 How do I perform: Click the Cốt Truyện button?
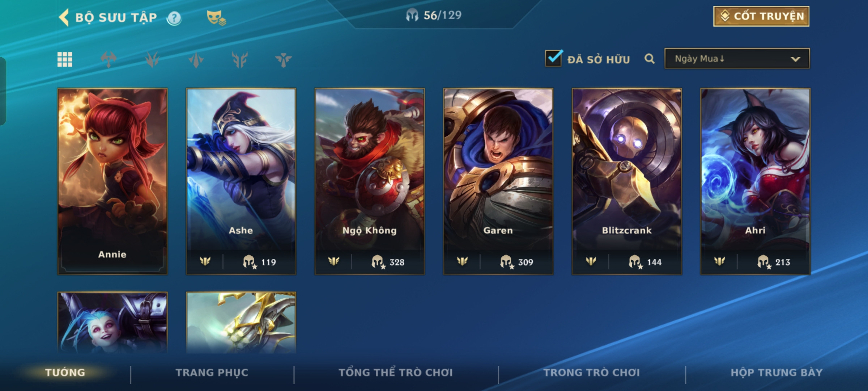pos(761,16)
